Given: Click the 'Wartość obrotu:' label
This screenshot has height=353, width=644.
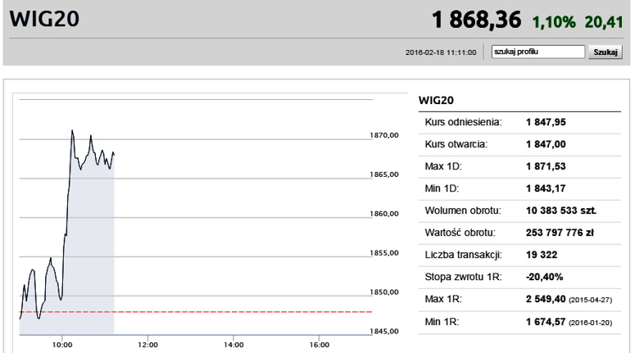Looking at the screenshot, I should pyautogui.click(x=460, y=233).
